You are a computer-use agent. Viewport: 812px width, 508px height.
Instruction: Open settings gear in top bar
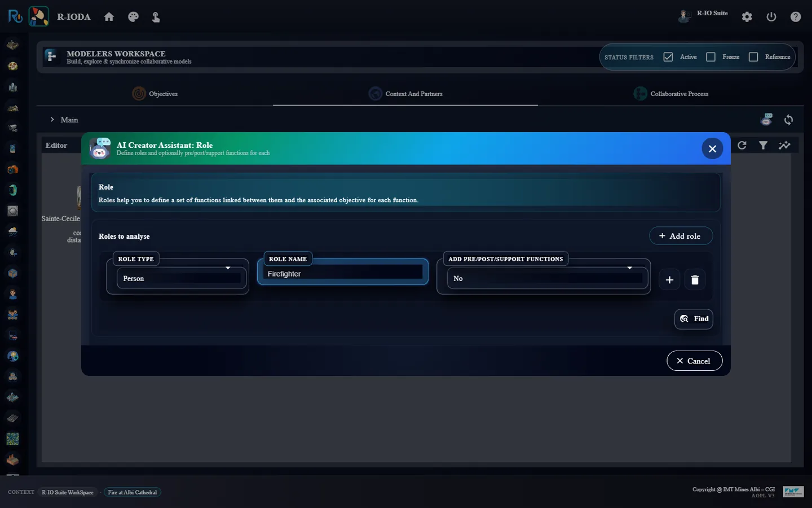tap(747, 17)
